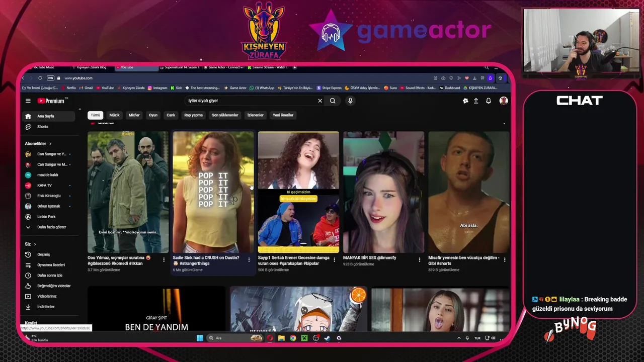
Task: Switch to "Kişneyen Zürafa Blog" browser tab
Action: point(92,67)
